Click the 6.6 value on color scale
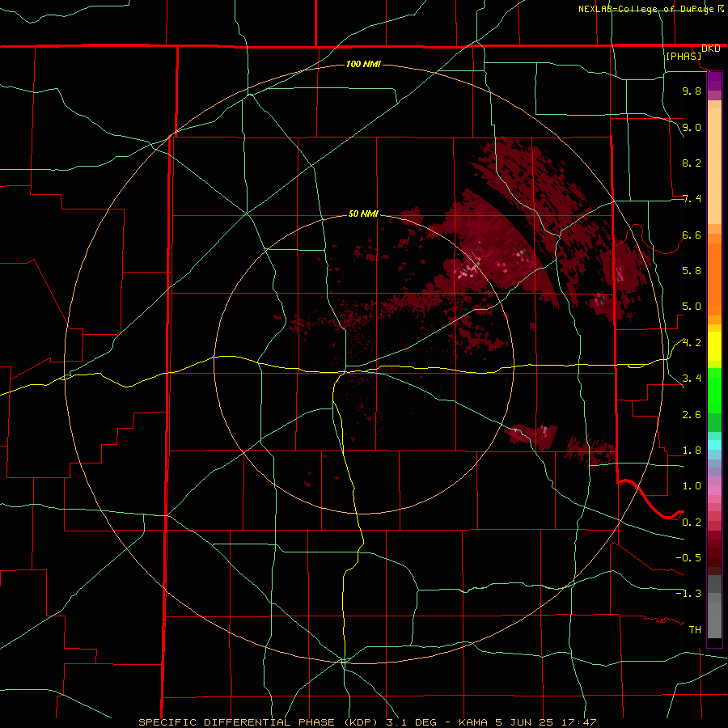This screenshot has height=728, width=728. (x=692, y=235)
